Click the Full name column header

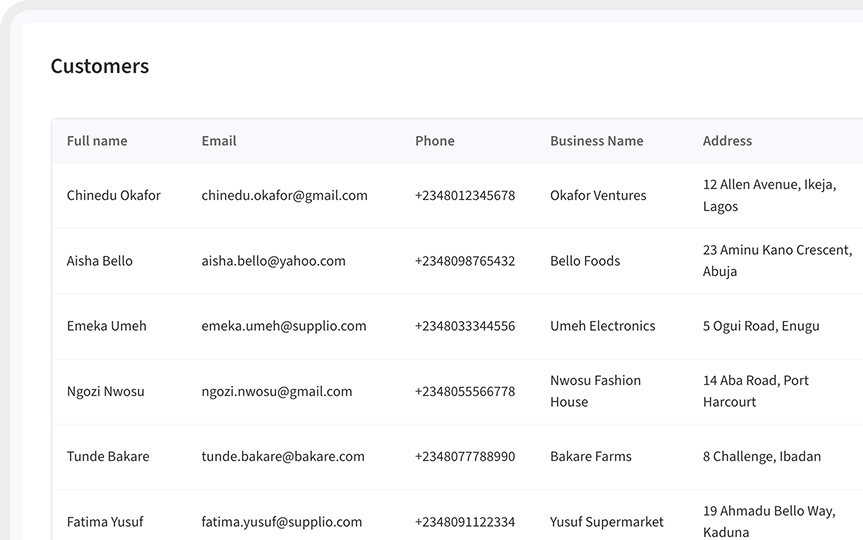click(x=97, y=141)
